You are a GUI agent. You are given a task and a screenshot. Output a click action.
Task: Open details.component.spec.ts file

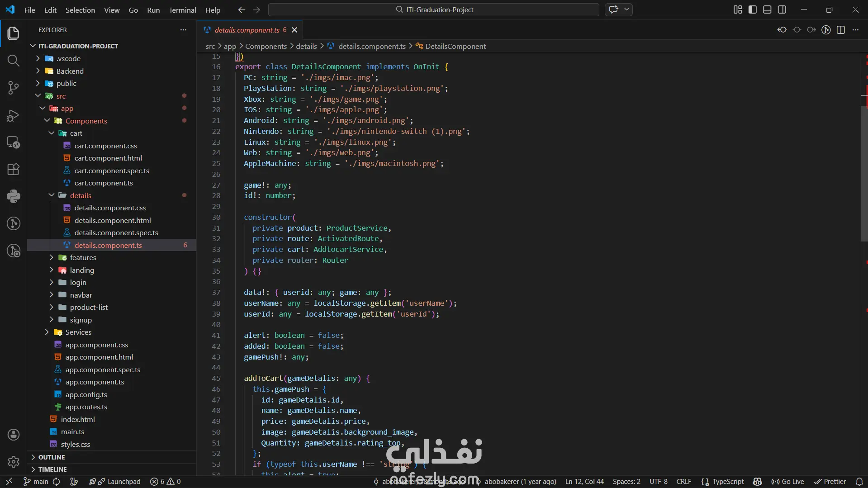116,233
